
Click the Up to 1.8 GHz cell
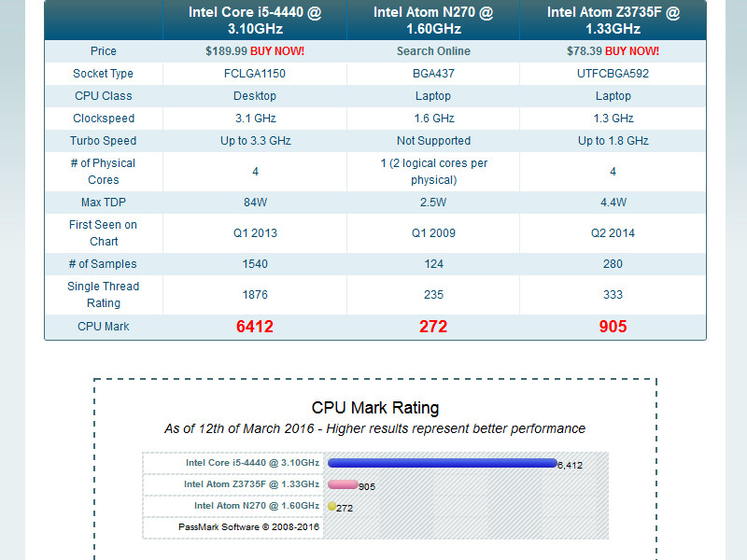point(613,141)
